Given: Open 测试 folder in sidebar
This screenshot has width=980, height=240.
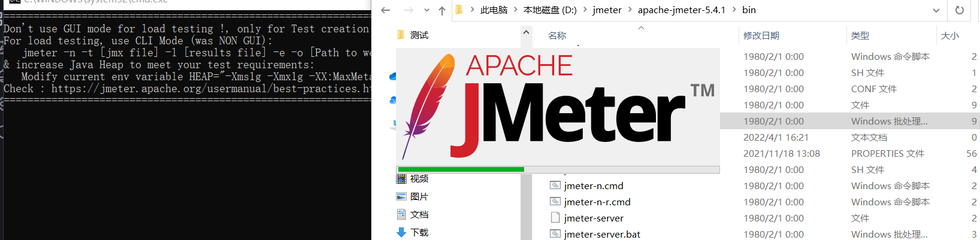Looking at the screenshot, I should point(419,35).
